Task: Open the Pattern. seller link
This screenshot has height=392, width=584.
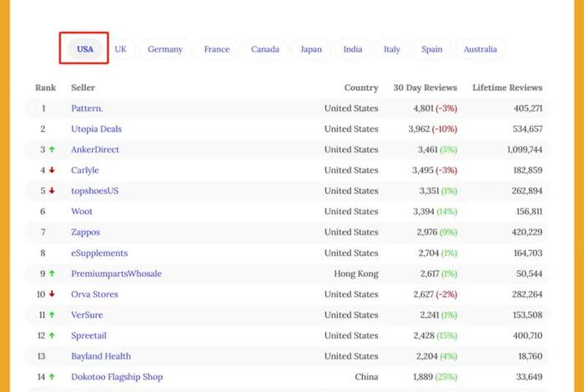Action: tap(87, 108)
